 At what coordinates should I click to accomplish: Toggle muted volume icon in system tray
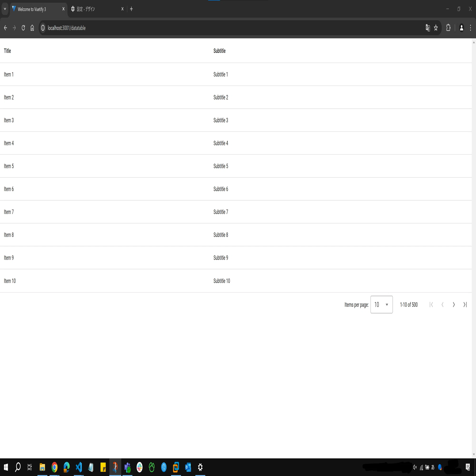pos(415,467)
